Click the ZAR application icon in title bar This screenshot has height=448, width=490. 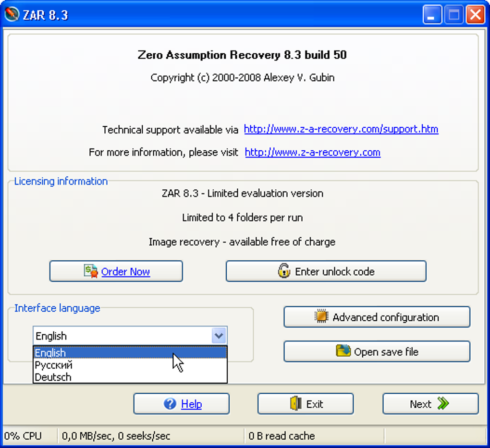12,14
